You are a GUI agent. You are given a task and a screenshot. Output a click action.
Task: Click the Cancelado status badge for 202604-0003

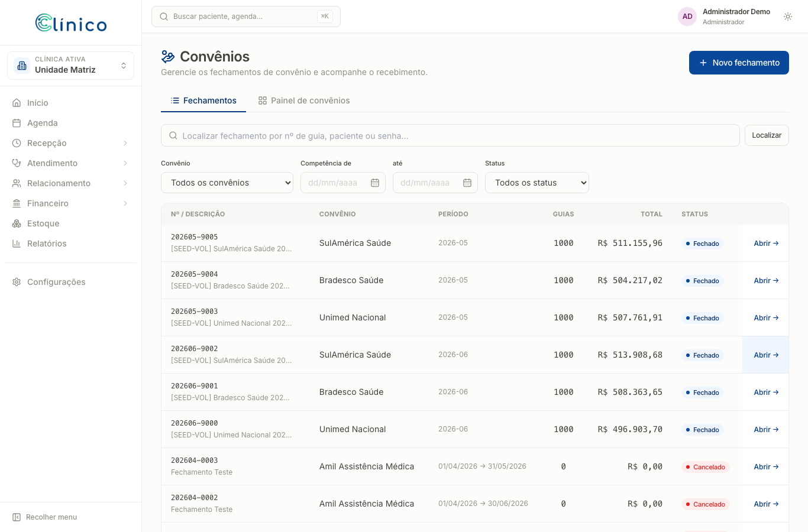[x=705, y=467]
